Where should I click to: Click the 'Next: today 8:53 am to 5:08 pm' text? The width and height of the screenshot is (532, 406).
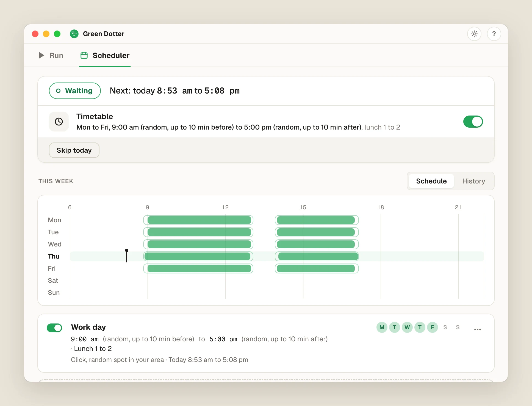pyautogui.click(x=175, y=91)
